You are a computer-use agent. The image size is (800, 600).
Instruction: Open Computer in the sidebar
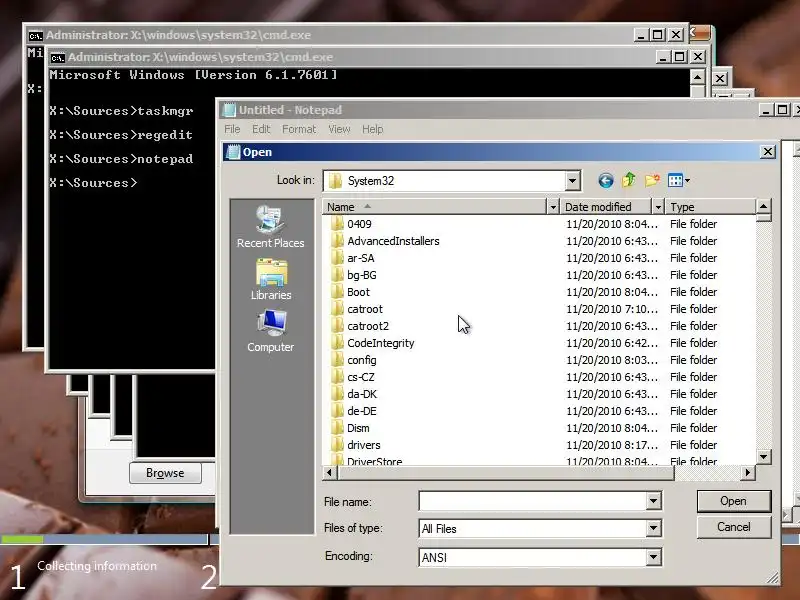(270, 331)
